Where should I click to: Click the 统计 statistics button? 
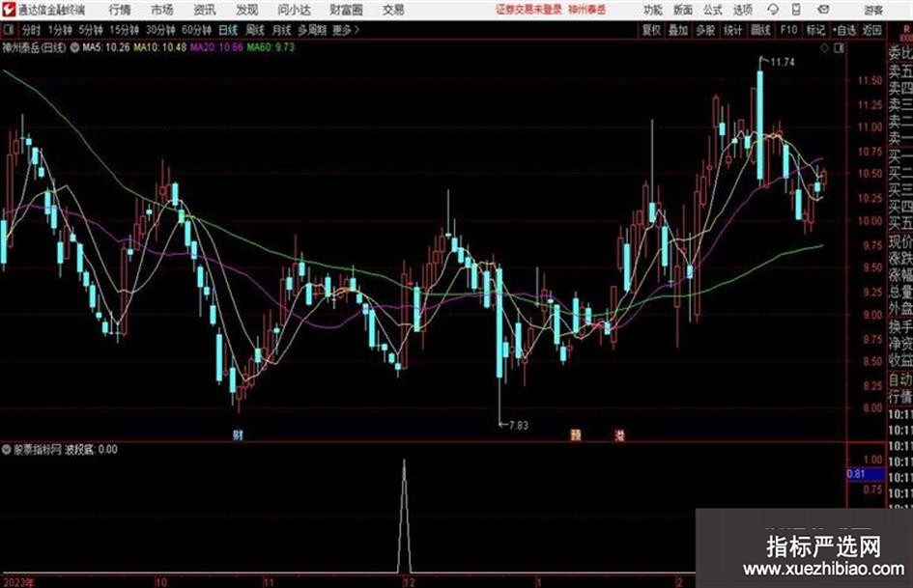click(732, 30)
